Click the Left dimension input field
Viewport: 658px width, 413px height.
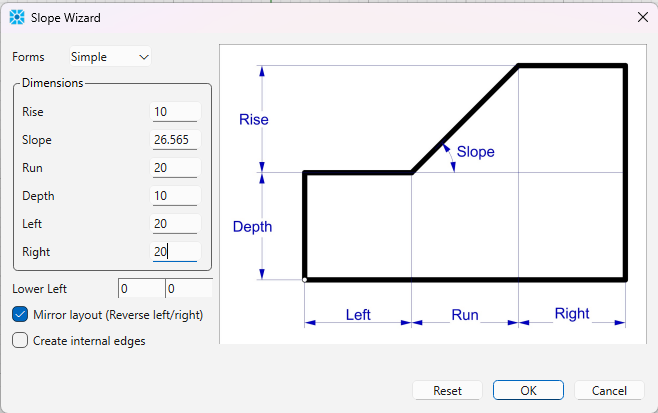(175, 224)
